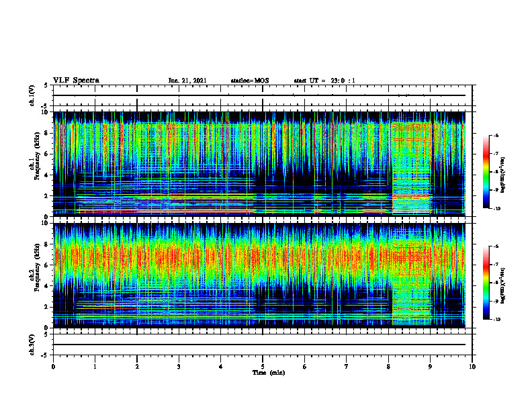Click the ch.1 voltage waveform trace
This screenshot has height=411, width=532.
pos(259,95)
